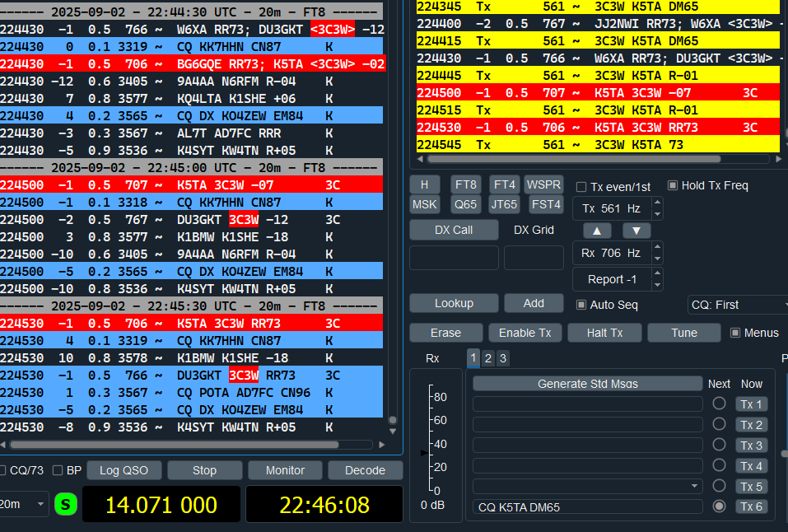Image resolution: width=788 pixels, height=532 pixels.
Task: Select the Next radio button for Tx 5
Action: coord(719,486)
